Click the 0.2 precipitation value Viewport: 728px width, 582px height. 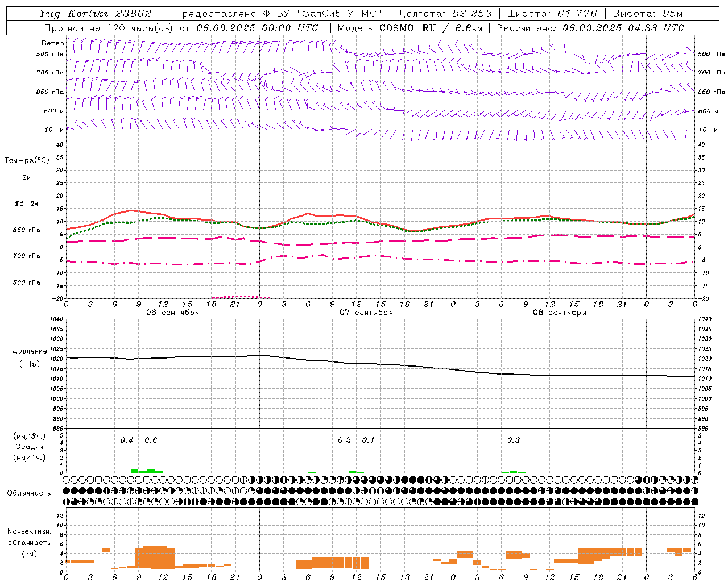click(344, 440)
